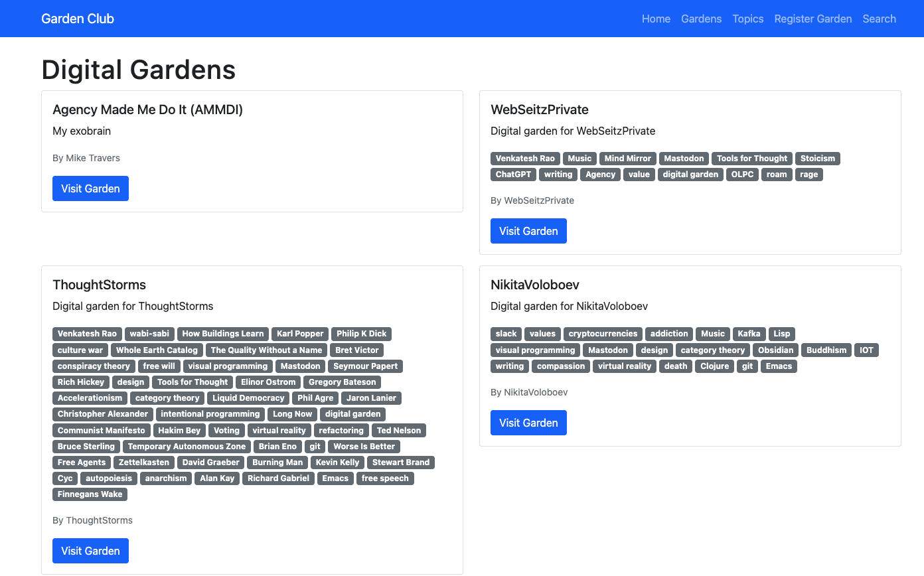This screenshot has width=924, height=576.
Task: Open the Topics page
Action: (x=747, y=19)
